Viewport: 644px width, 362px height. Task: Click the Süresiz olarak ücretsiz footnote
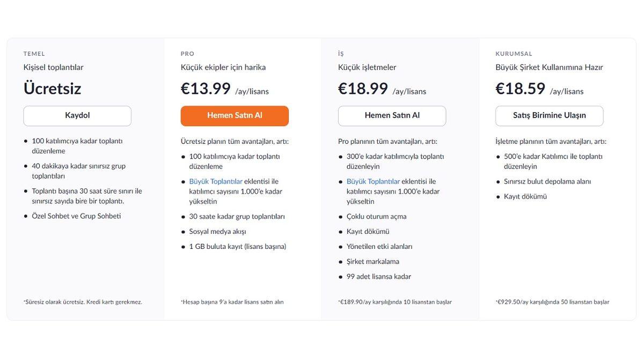pyautogui.click(x=83, y=301)
